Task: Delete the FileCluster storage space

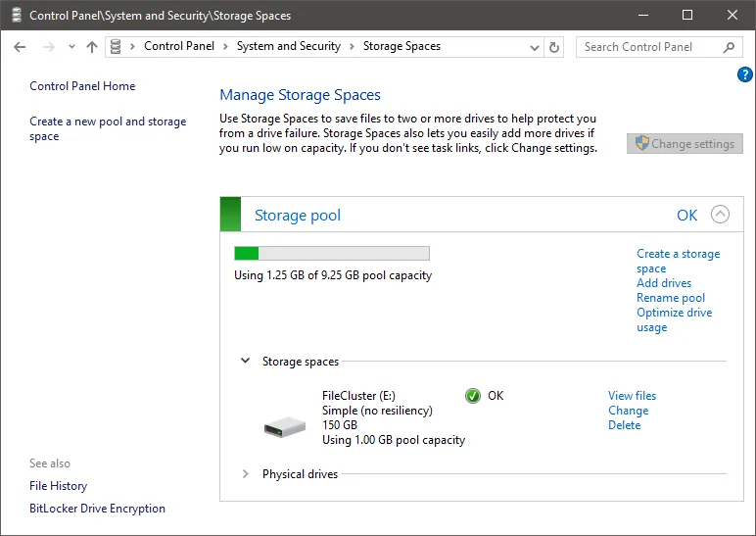Action: (625, 425)
